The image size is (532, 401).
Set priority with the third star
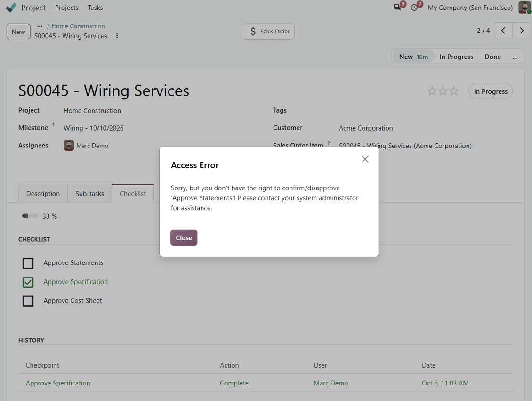[454, 91]
